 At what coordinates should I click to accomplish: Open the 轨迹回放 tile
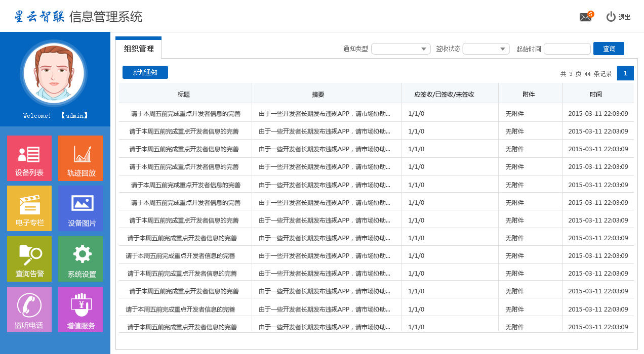(x=80, y=158)
